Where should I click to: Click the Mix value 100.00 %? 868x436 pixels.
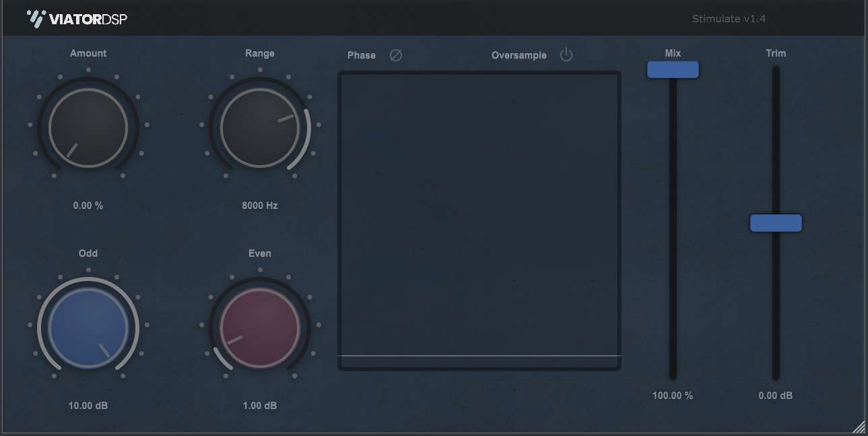point(673,396)
